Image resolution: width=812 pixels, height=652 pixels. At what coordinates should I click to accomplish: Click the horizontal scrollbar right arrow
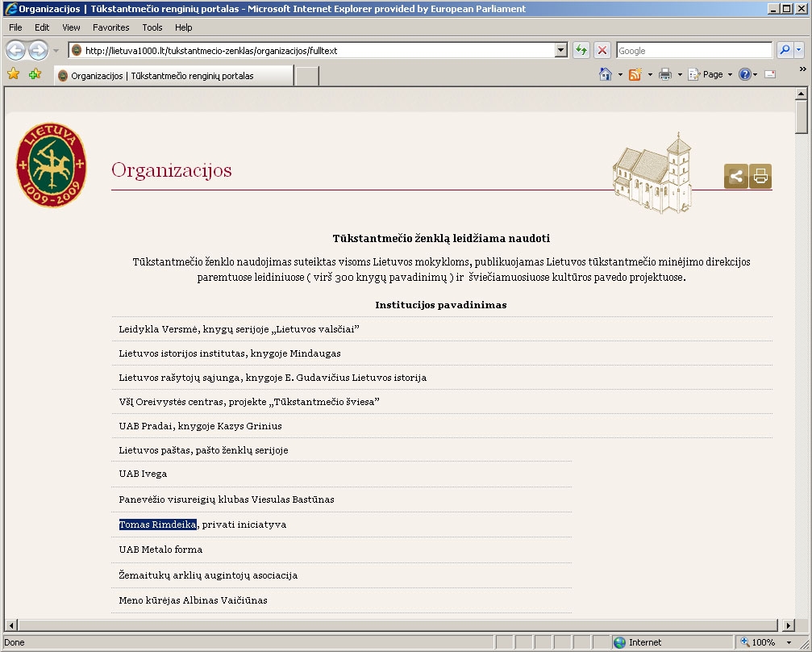(x=789, y=625)
